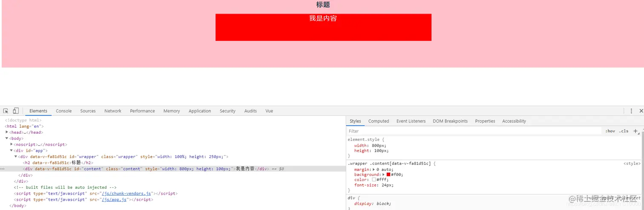Collapse the wrapper div node
Image resolution: width=644 pixels, height=210 pixels.
point(16,156)
